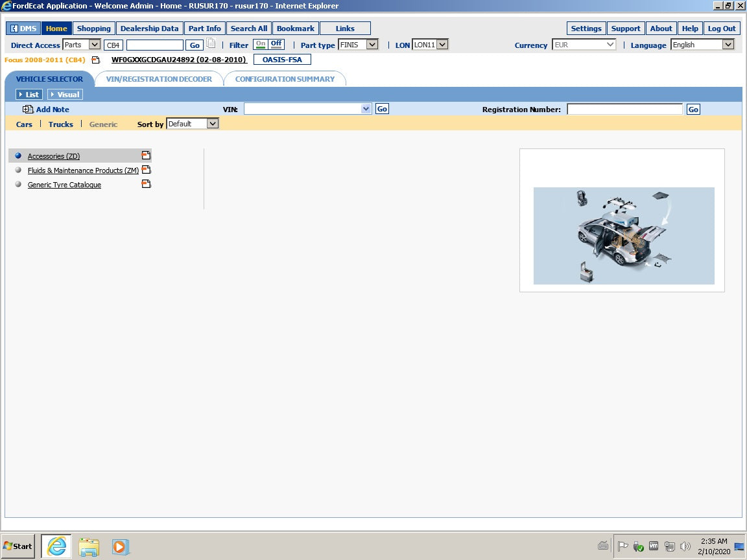
Task: Expand the Currency dropdown
Action: [584, 45]
